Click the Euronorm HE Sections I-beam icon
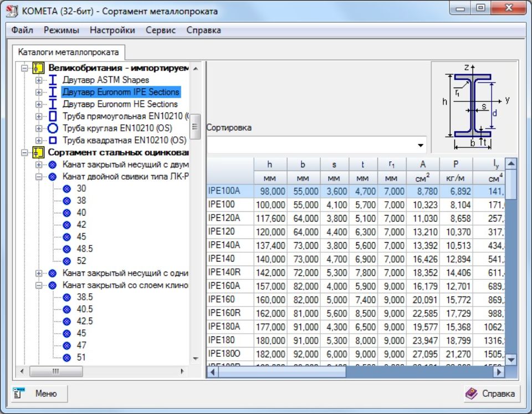The height and width of the screenshot is (414, 532). [53, 104]
